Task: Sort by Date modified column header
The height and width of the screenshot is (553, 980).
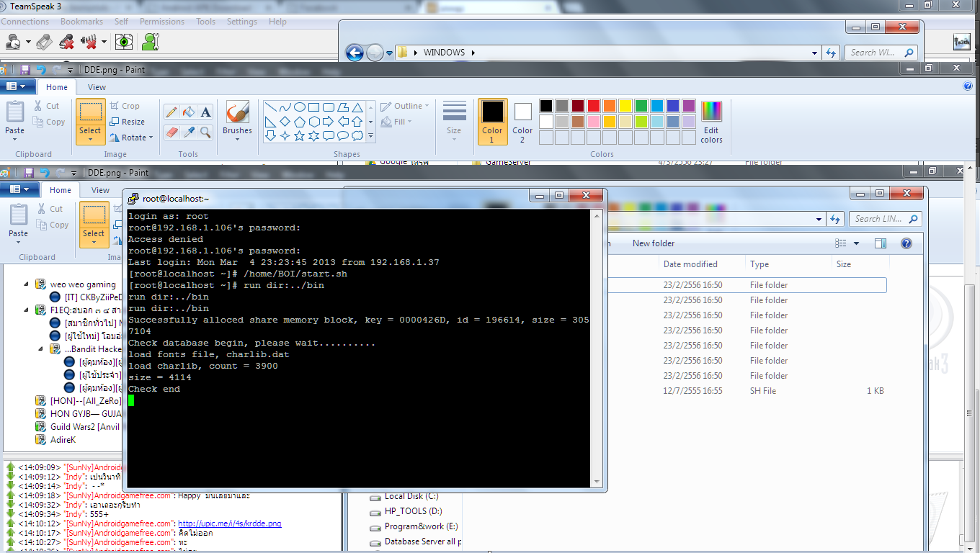Action: (x=690, y=264)
